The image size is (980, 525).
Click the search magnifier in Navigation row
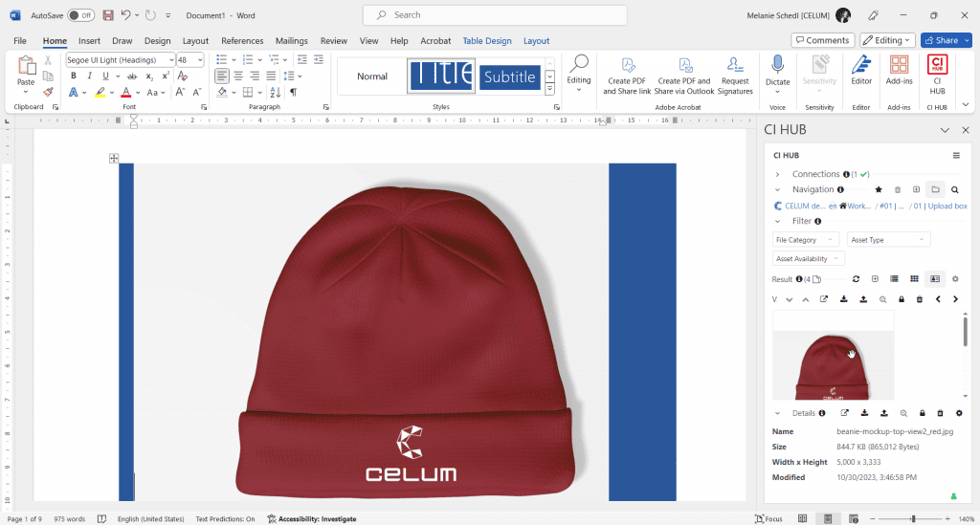pos(954,190)
